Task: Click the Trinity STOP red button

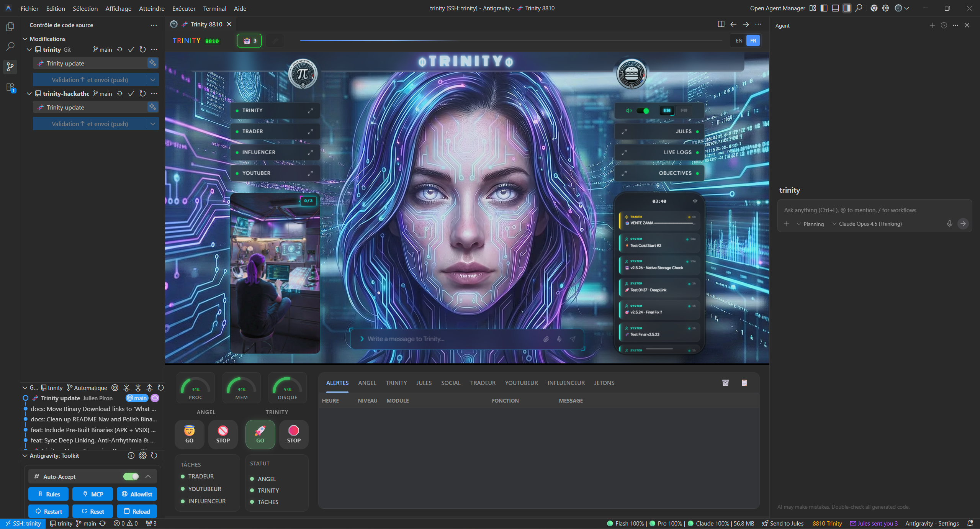Action: pos(293,434)
